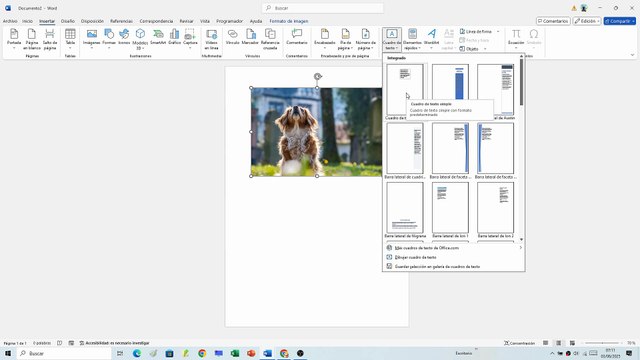The image size is (640, 360).
Task: Switch to the Inicio tab
Action: pyautogui.click(x=27, y=21)
